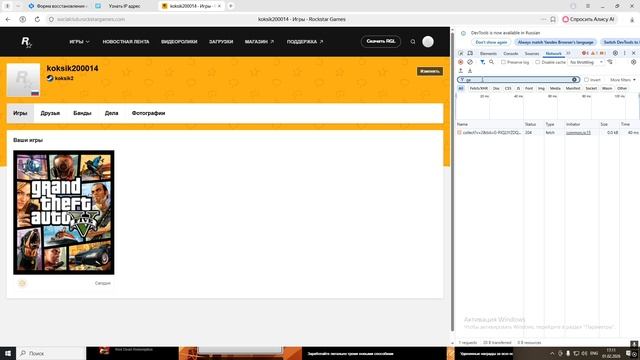Show more DevTools tabs with chevron
This screenshot has height=360, width=640.
tap(568, 53)
